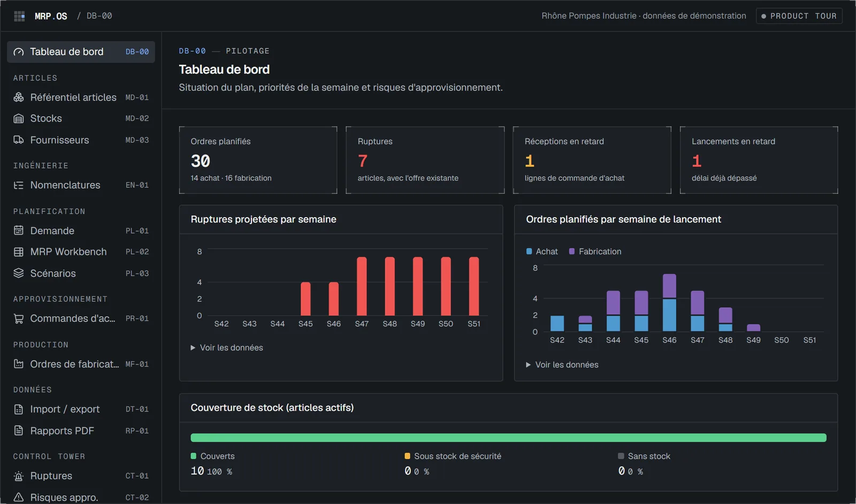Click the Achat blue legend swatch
The width and height of the screenshot is (856, 504).
point(529,251)
